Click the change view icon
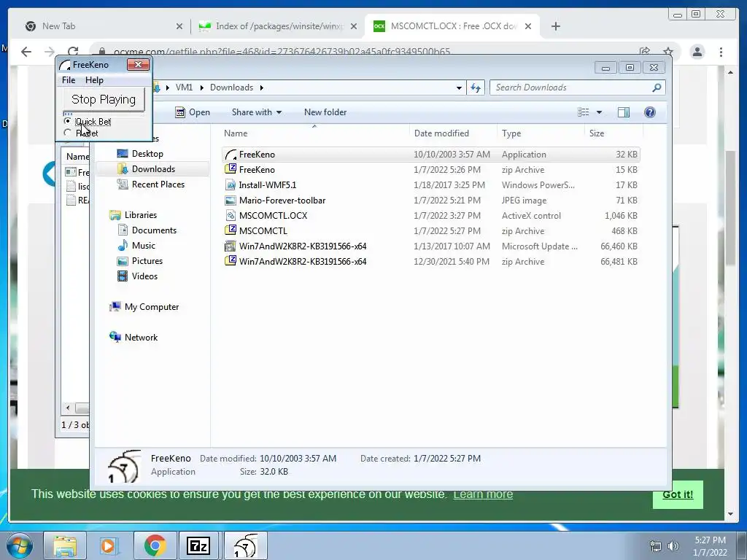Screen dimensions: 747x560 [x=583, y=112]
